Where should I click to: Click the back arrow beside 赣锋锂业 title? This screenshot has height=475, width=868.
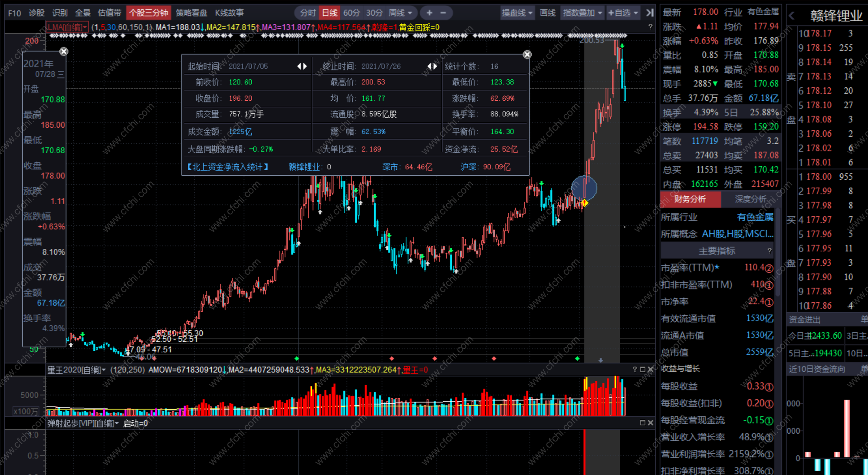pos(792,16)
